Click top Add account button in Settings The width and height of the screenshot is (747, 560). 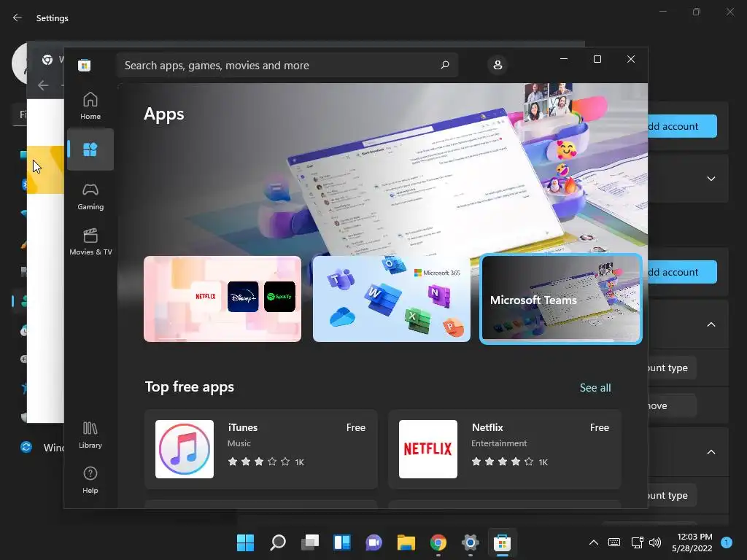(682, 126)
